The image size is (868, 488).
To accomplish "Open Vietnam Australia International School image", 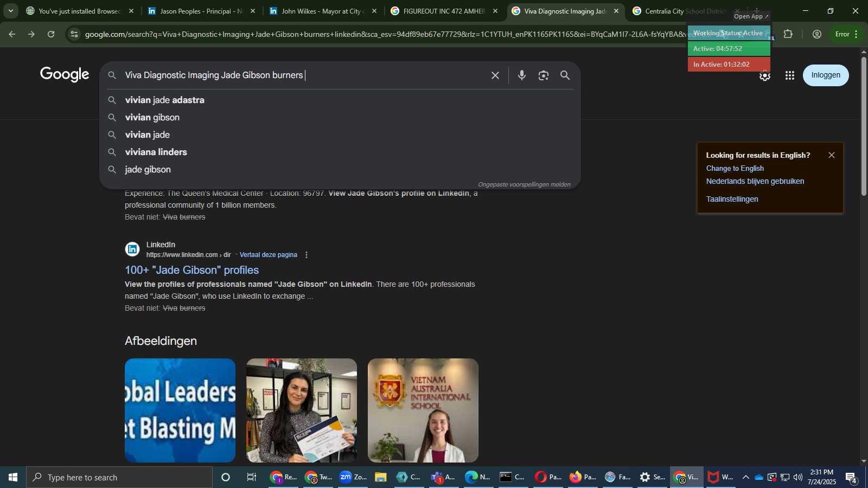I will pos(423,410).
